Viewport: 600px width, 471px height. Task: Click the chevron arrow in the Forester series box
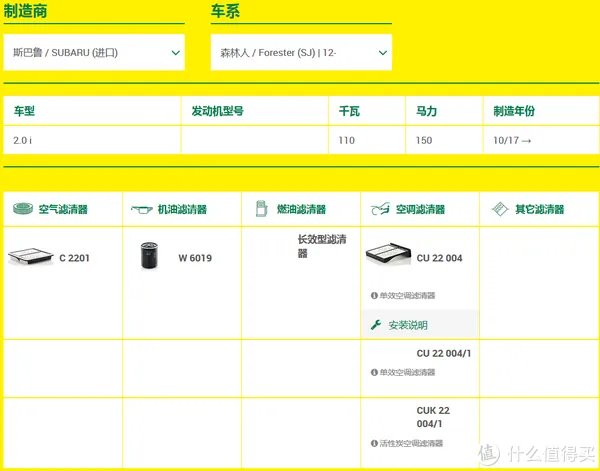[x=383, y=53]
